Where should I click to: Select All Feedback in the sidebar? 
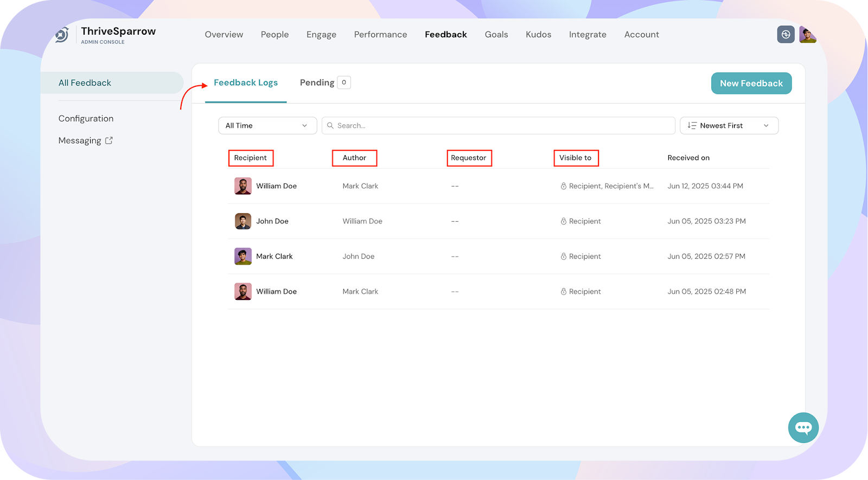(112, 83)
